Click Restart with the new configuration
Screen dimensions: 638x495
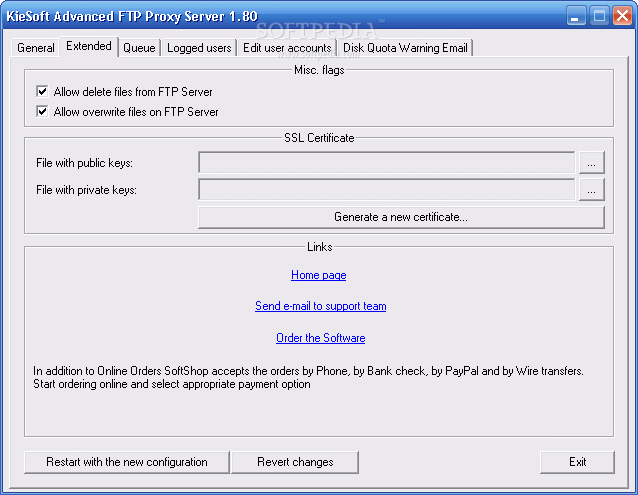(x=127, y=462)
